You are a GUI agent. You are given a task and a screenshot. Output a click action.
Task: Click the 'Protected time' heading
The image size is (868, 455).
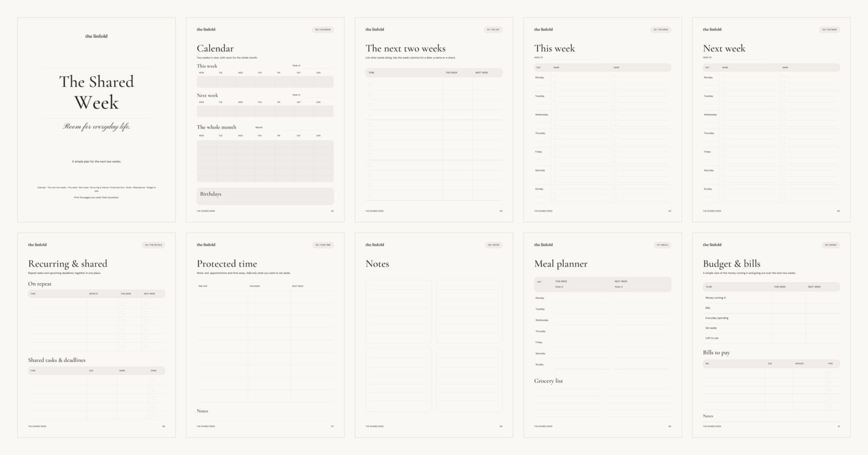(227, 264)
